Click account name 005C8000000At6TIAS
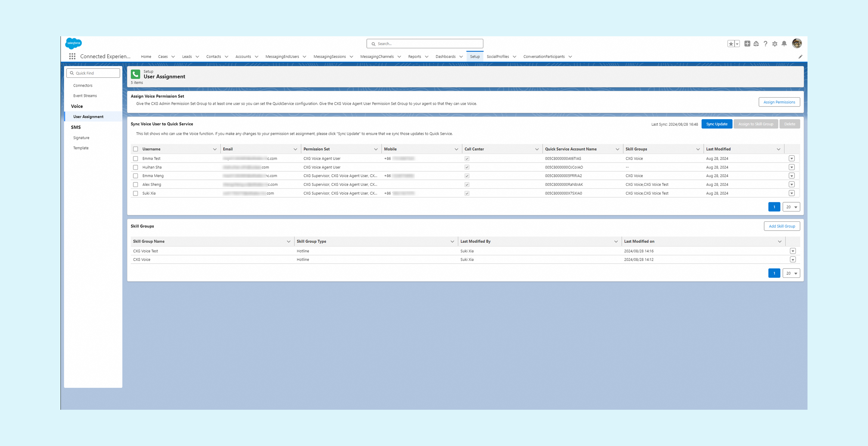 tap(563, 159)
